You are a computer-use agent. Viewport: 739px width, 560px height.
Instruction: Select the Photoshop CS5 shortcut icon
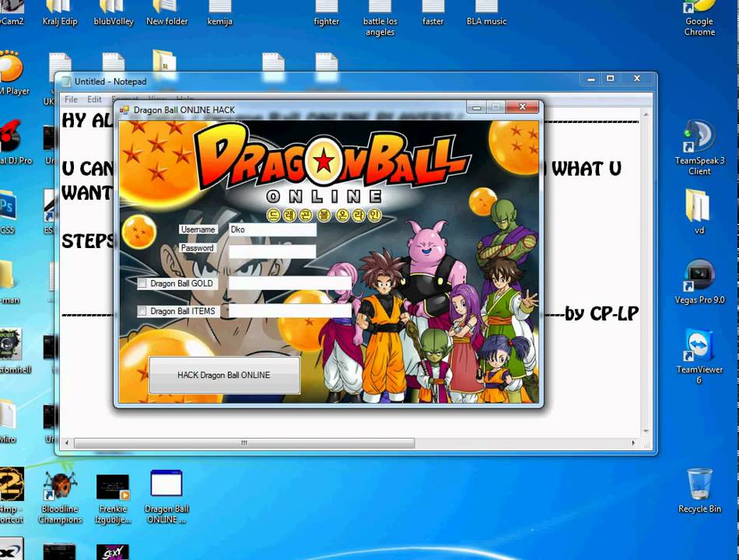8,212
